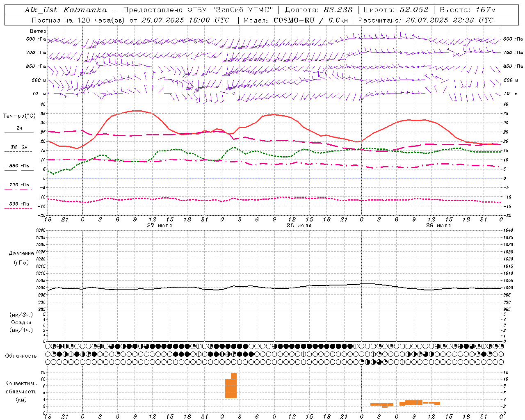Click the Долгота: 83.233 value
Screen dimensions: 525x420
318,10
